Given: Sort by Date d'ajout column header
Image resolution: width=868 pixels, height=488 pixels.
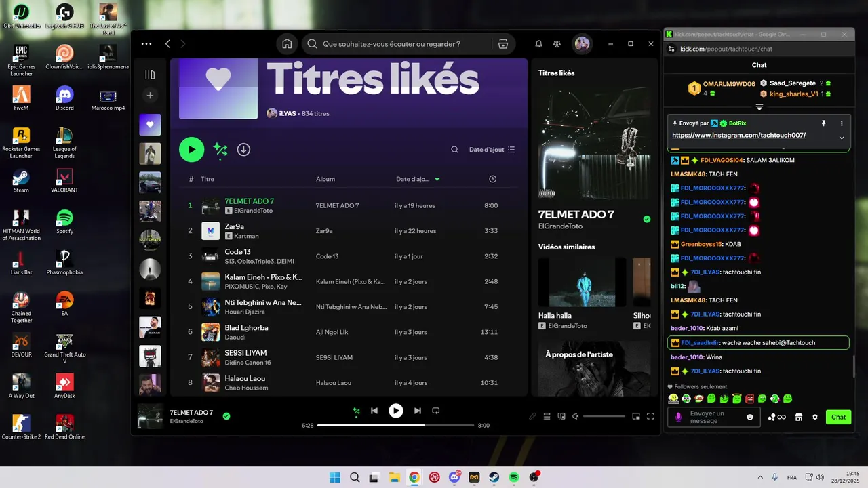Looking at the screenshot, I should point(418,179).
